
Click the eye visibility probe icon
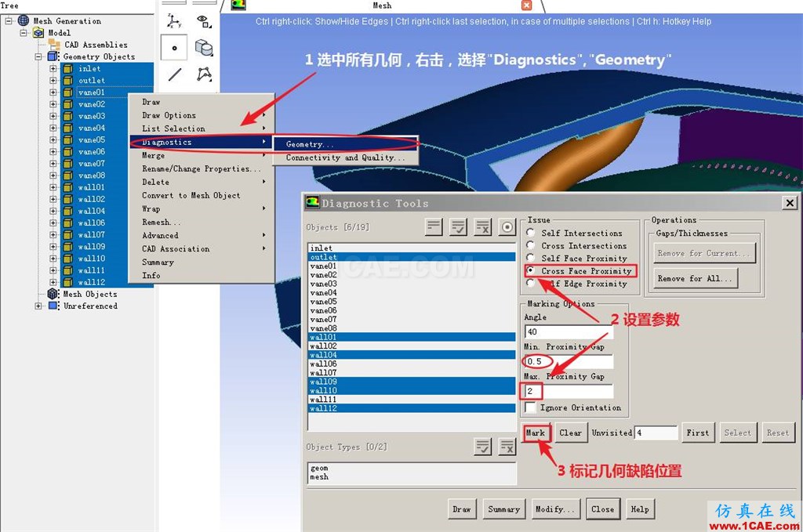click(x=204, y=21)
